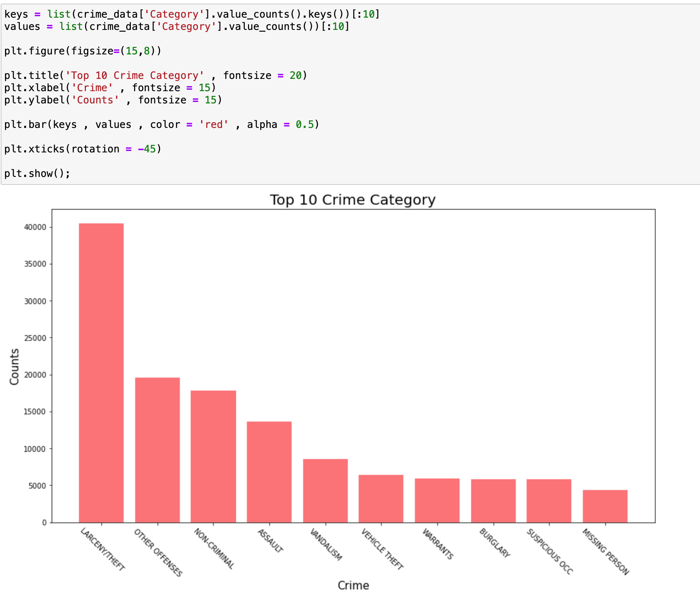Click the 'Counts' y-axis label
Image resolution: width=700 pixels, height=601 pixels.
14,367
